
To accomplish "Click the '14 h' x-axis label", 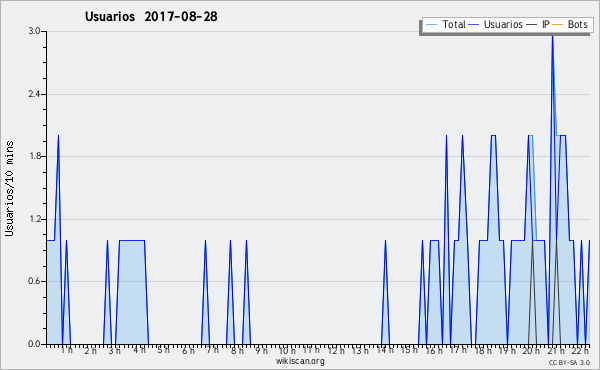I will click(x=385, y=350).
